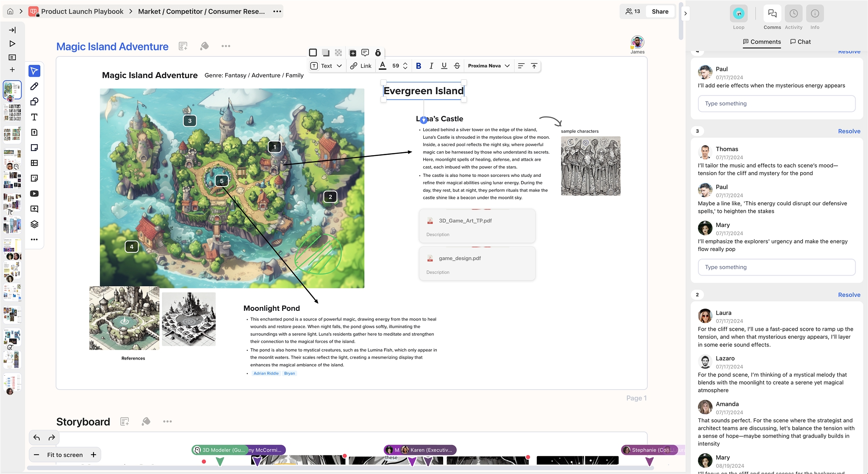Open the Activity panel tab

(793, 18)
